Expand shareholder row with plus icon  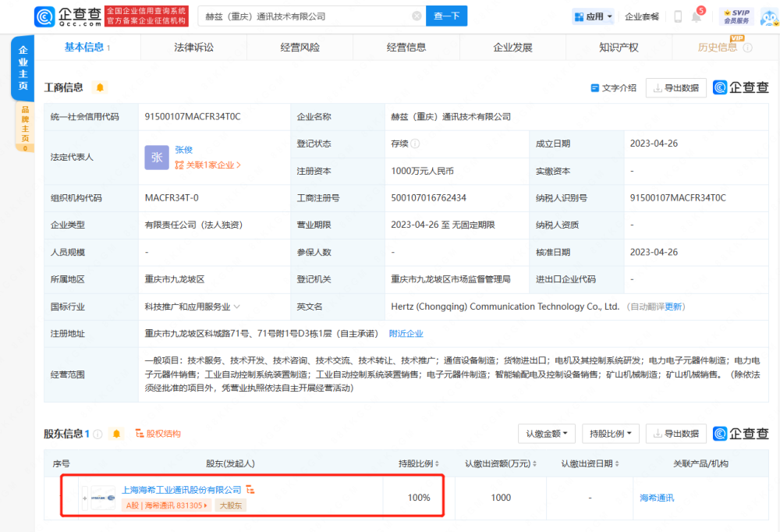[84, 498]
